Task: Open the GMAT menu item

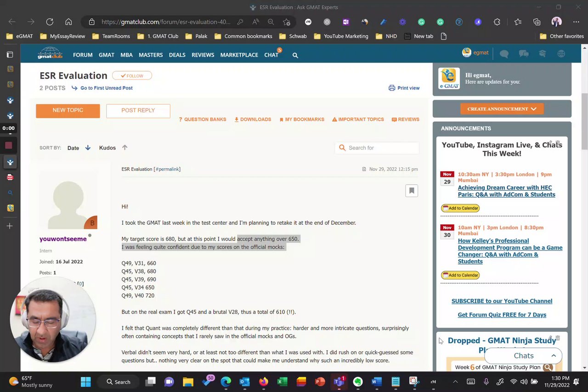Action: [107, 55]
